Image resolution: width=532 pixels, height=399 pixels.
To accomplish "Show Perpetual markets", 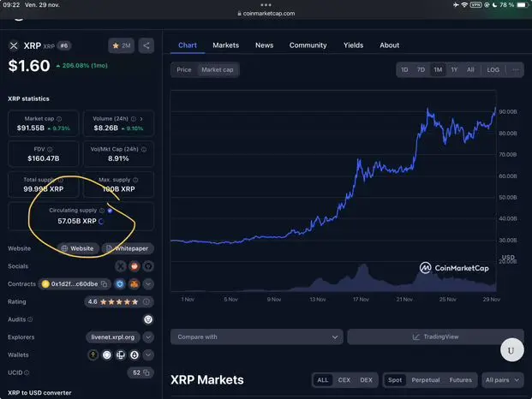I will coord(426,380).
